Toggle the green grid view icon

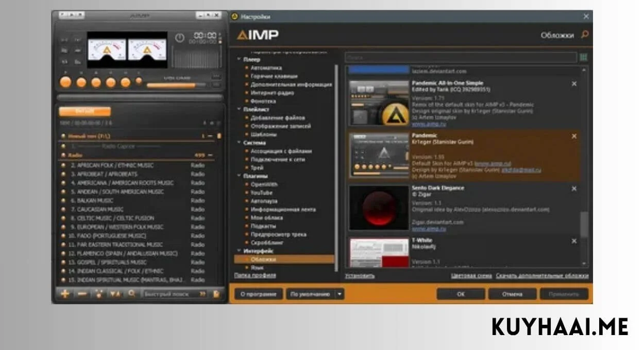[583, 57]
